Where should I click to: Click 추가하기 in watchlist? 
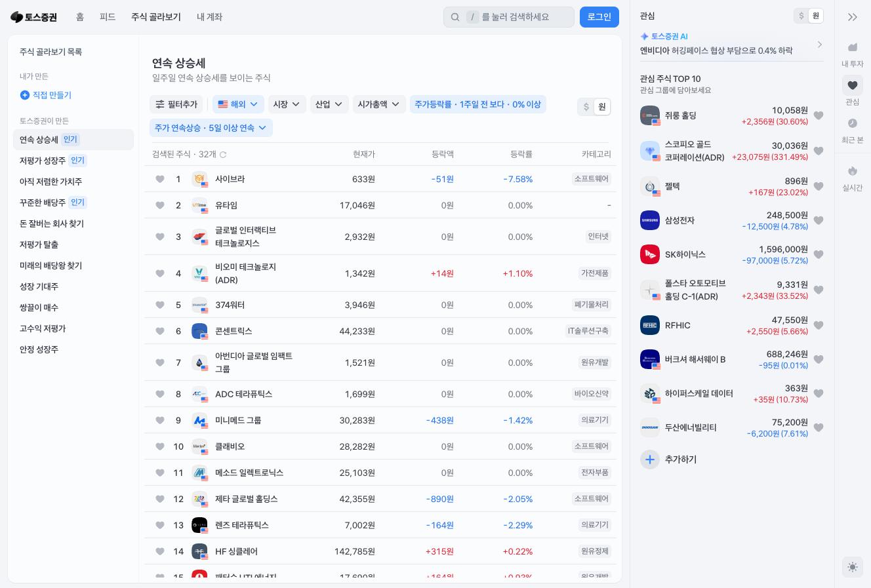point(681,460)
